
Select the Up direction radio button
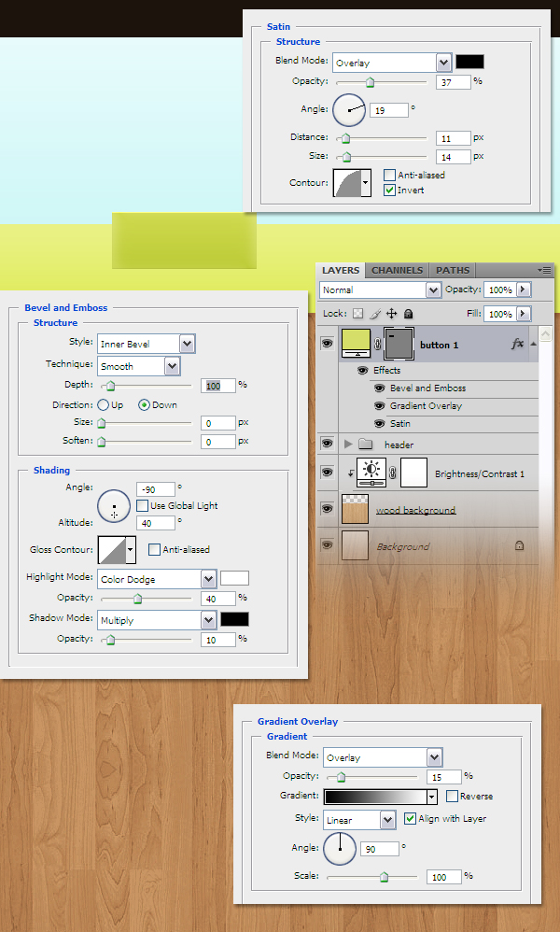(x=104, y=404)
